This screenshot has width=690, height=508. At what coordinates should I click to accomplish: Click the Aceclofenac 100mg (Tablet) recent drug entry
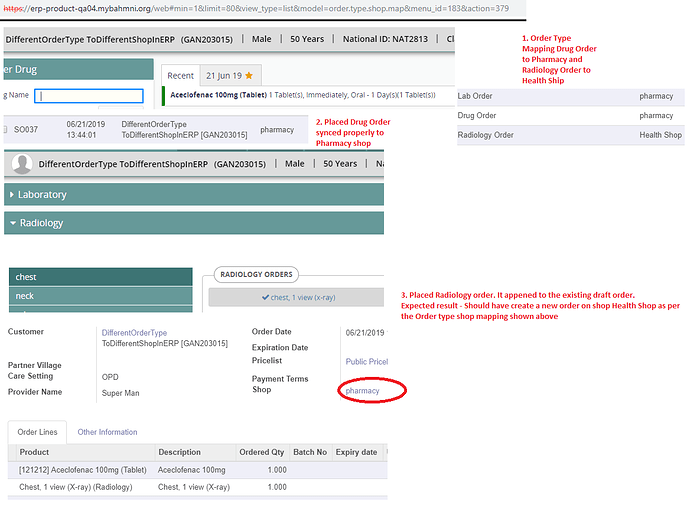tap(218, 95)
